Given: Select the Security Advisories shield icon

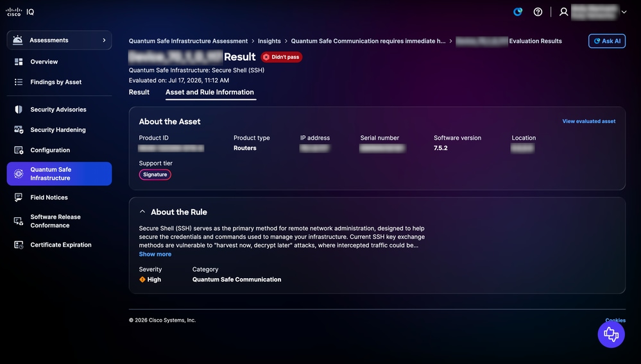Looking at the screenshot, I should click(x=19, y=110).
